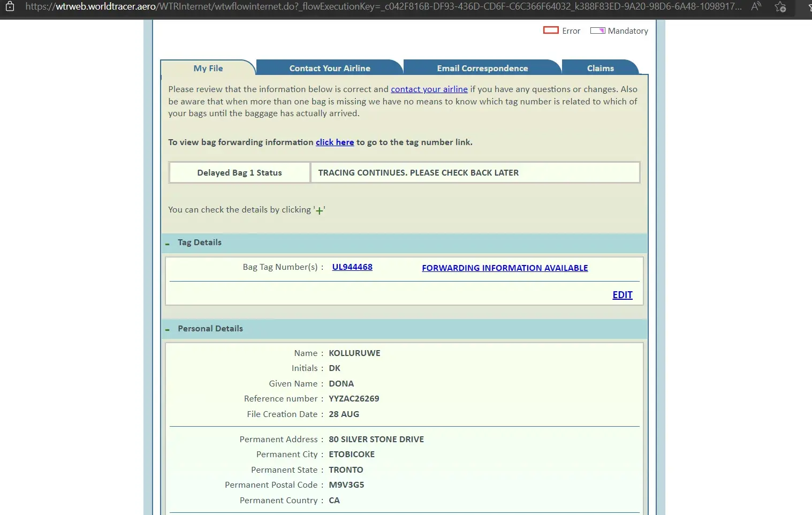Open bag tag number UL944468 link
Viewport: 812px width, 515px height.
352,267
